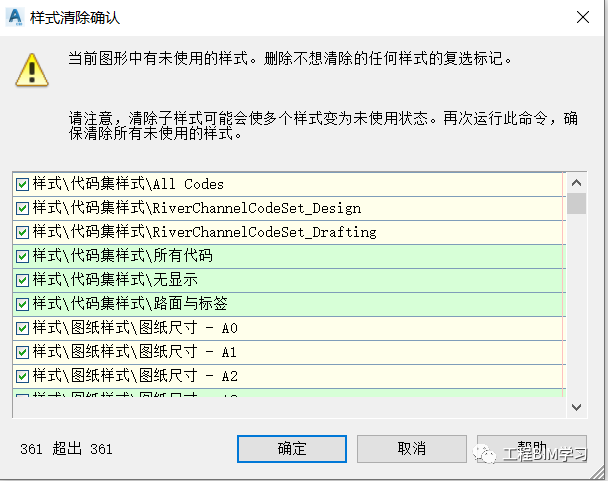The height and width of the screenshot is (481, 608).
Task: Select row text RiverChannelCodeSet_Drafting
Action: tap(264, 232)
